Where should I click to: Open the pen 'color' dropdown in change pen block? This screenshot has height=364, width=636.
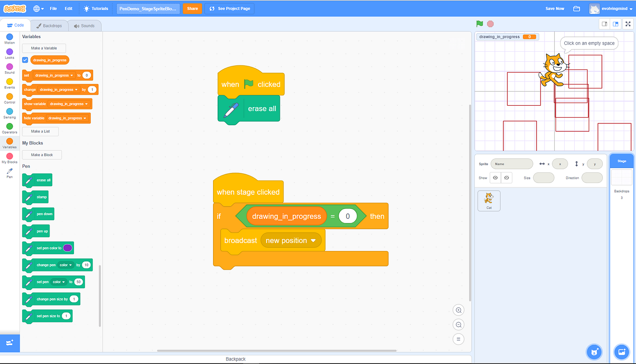[x=65, y=265]
